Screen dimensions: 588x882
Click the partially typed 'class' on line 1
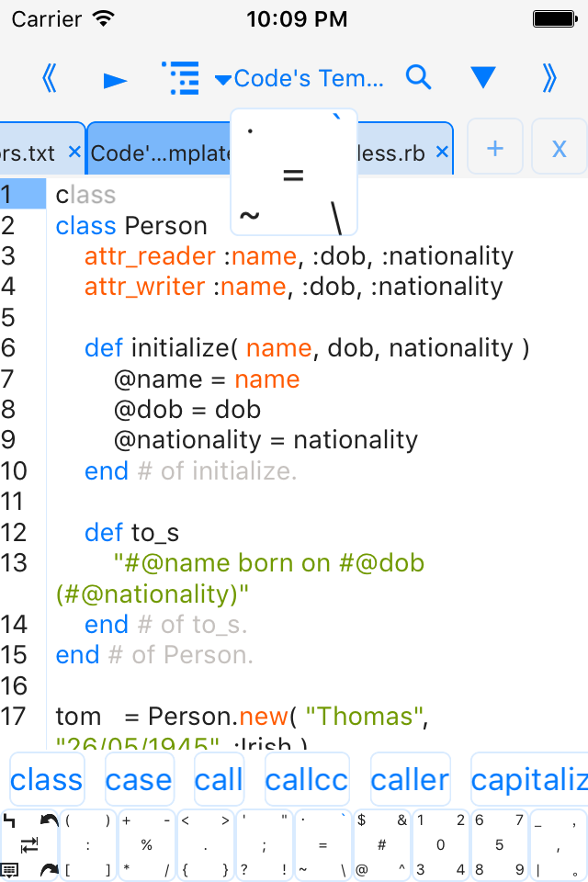tap(85, 195)
